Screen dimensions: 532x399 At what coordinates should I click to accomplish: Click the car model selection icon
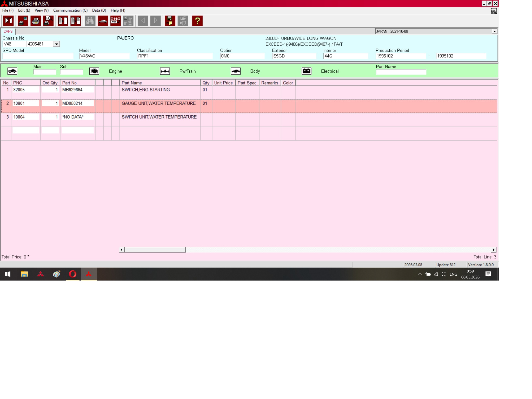click(x=103, y=21)
